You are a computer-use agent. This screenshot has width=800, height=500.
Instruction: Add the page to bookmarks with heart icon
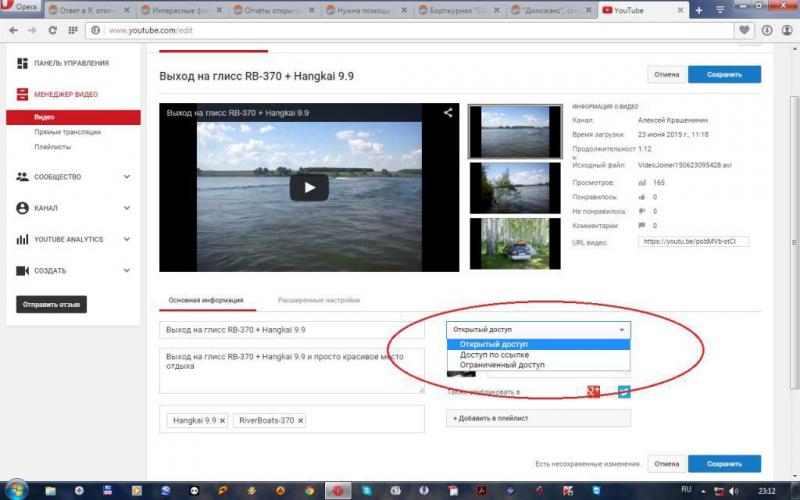(x=744, y=30)
